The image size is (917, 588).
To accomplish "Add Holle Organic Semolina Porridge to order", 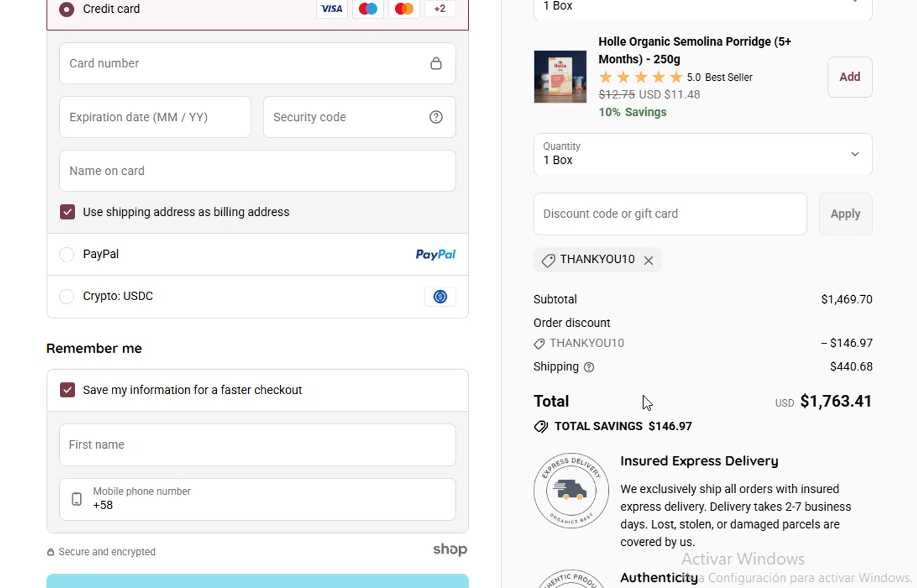I will point(850,77).
